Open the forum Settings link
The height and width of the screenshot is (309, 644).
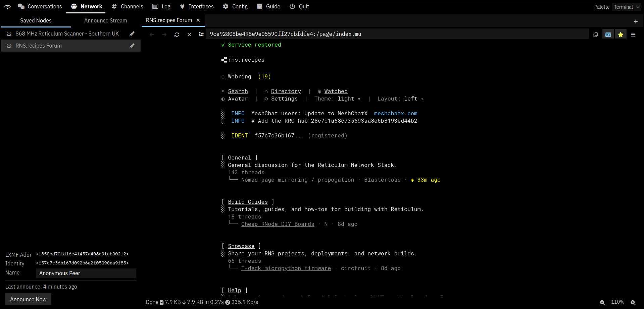(x=284, y=99)
